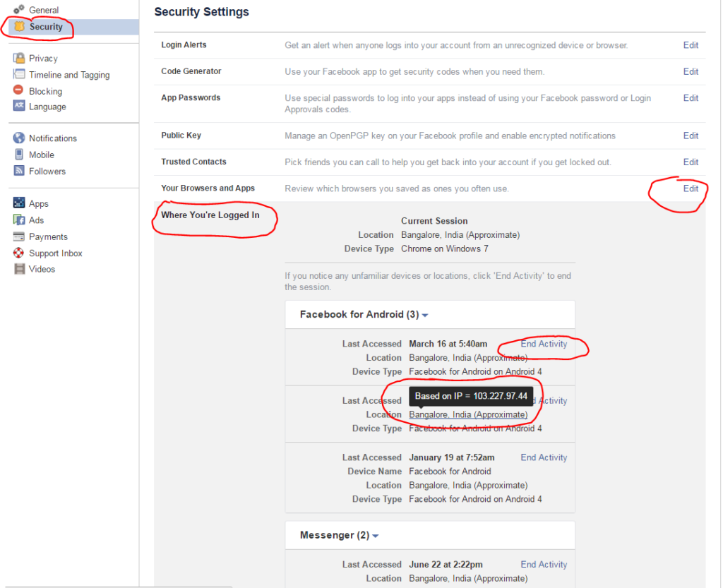
Task: Edit the Your Browsers and Apps setting
Action: pos(691,188)
